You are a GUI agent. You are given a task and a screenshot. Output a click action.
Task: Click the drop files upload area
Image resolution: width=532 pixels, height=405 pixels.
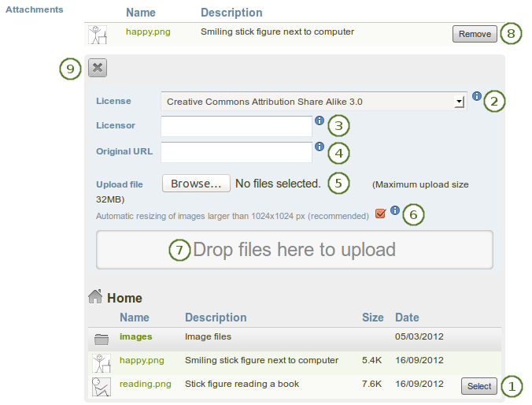(294, 250)
